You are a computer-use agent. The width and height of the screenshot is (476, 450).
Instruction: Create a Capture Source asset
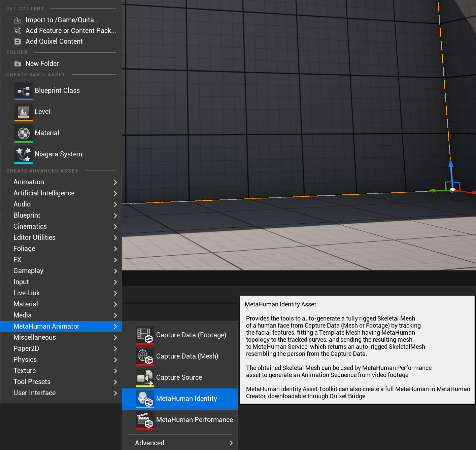coord(179,377)
